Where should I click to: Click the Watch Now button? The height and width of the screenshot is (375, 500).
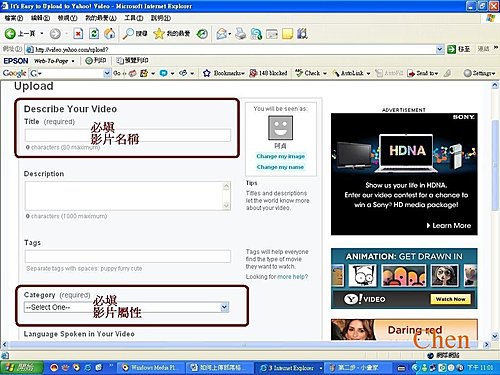pyautogui.click(x=450, y=299)
